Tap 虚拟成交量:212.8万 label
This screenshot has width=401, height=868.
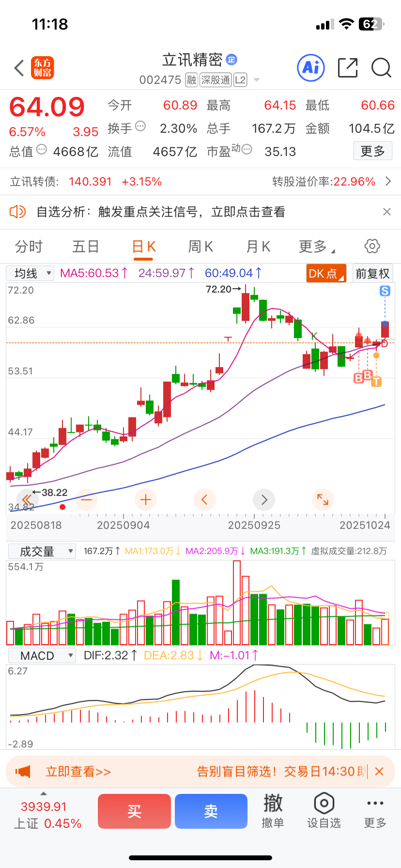(x=349, y=551)
